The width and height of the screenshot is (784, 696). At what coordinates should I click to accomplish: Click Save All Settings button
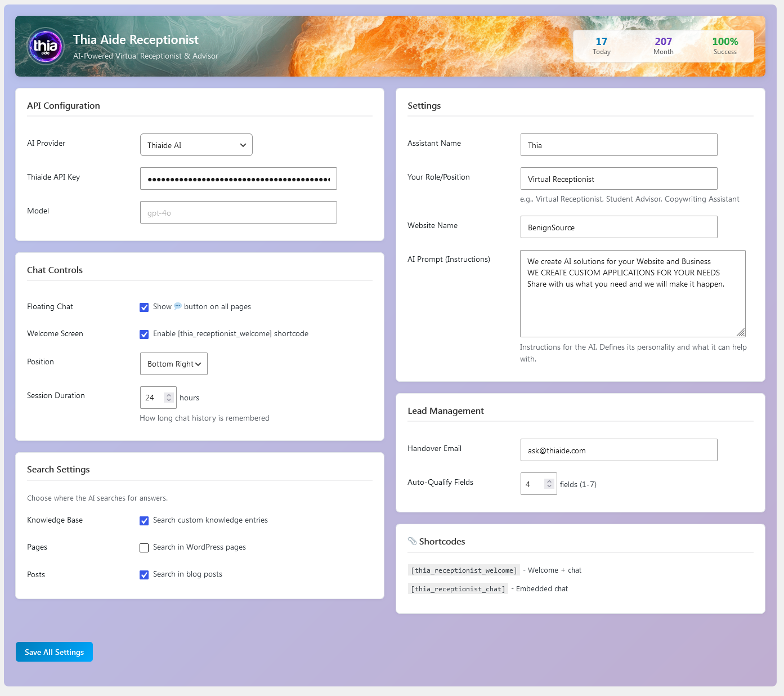(54, 652)
